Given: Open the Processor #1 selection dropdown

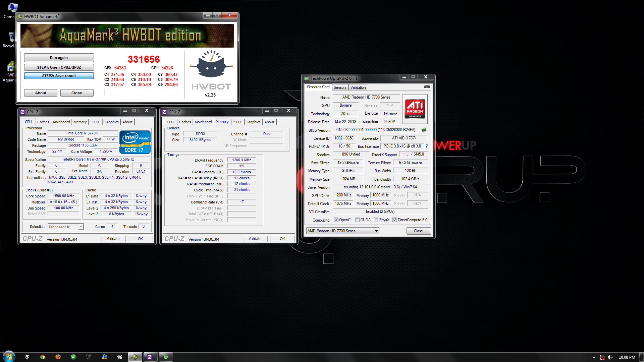Looking at the screenshot, I should point(66,227).
